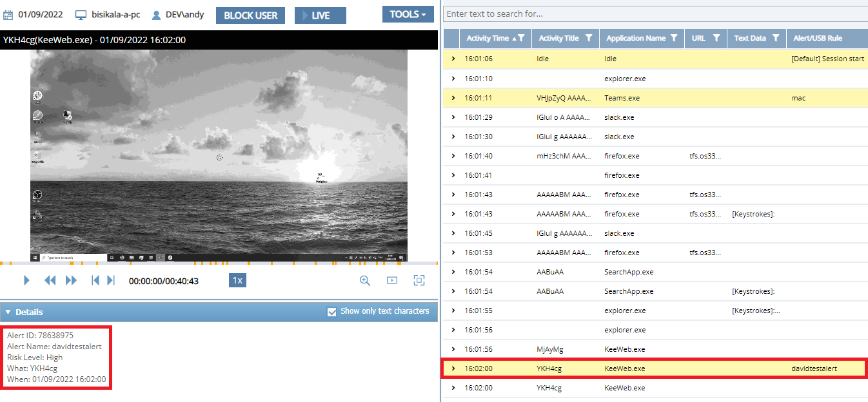Skip to the next activity frame
Image resolution: width=868 pixels, height=402 pixels.
pos(111,280)
